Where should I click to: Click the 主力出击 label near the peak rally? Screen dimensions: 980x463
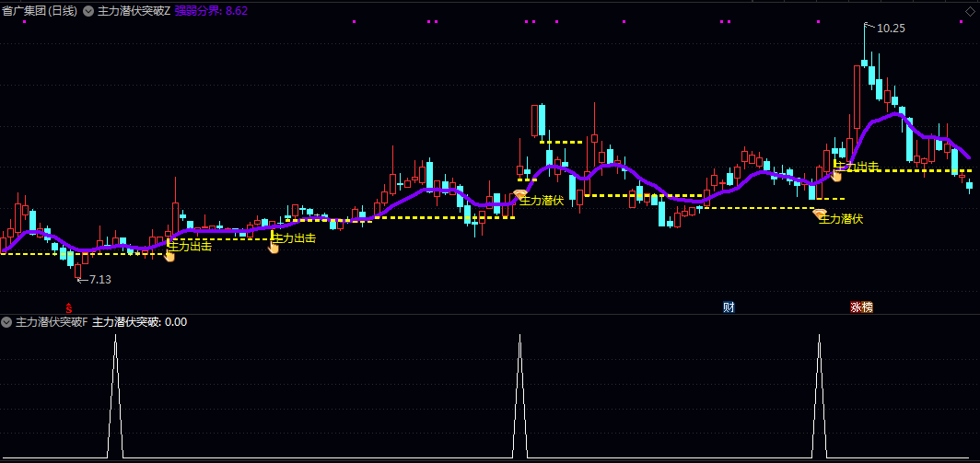pos(857,167)
